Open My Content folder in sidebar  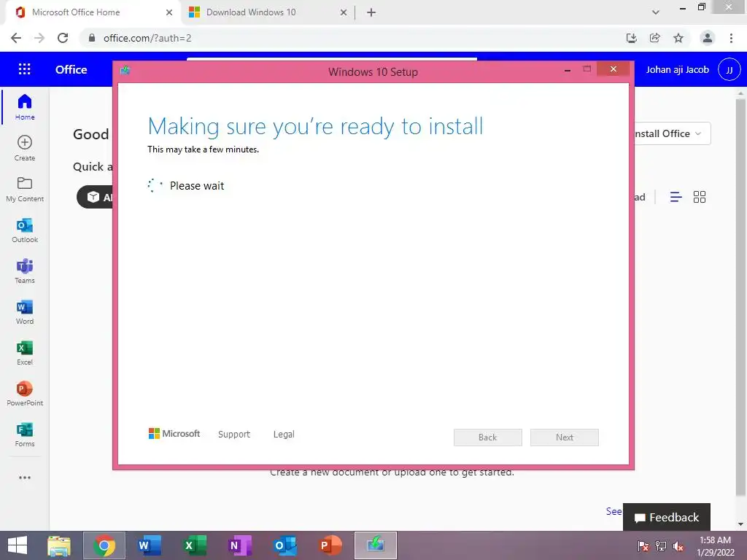coord(25,189)
